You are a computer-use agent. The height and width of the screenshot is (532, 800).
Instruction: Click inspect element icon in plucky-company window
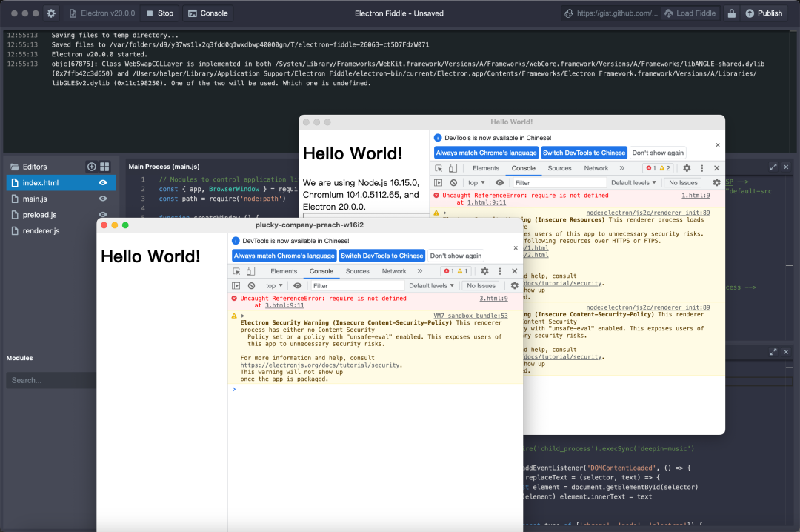click(236, 272)
